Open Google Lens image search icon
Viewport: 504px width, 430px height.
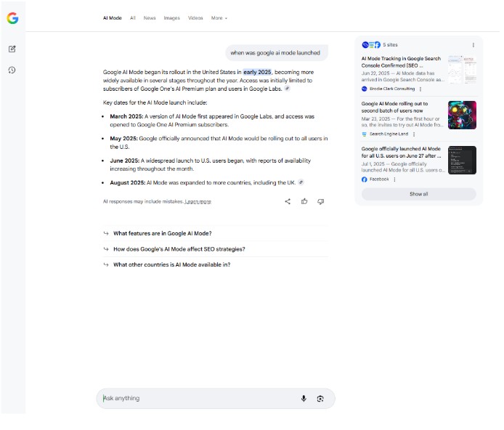pyautogui.click(x=320, y=398)
